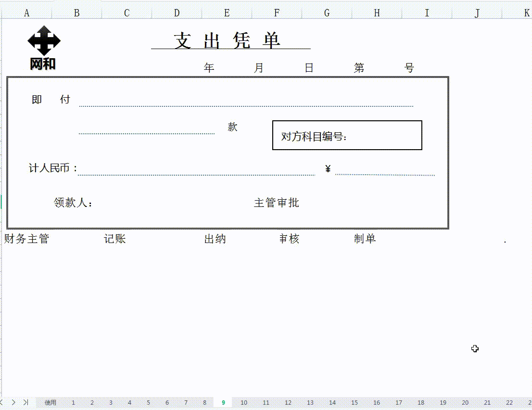The height and width of the screenshot is (410, 532).
Task: Click the next sheet navigation arrow
Action: (13, 402)
